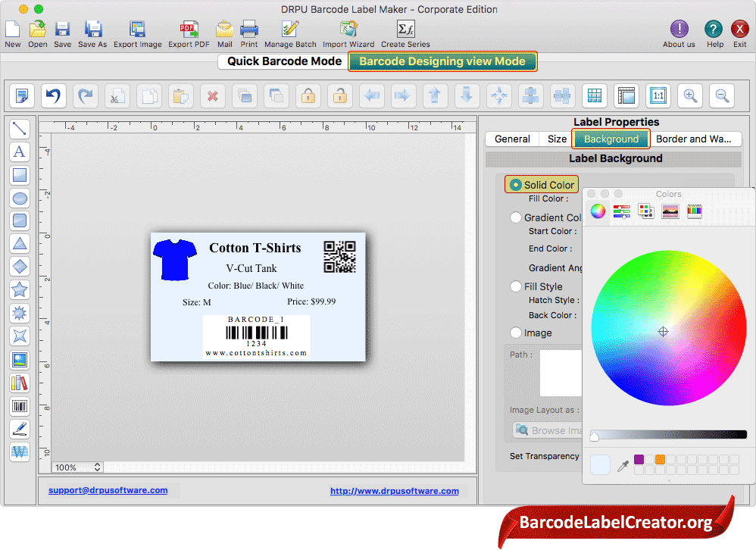
Task: Click the image Path preview box
Action: click(x=561, y=373)
